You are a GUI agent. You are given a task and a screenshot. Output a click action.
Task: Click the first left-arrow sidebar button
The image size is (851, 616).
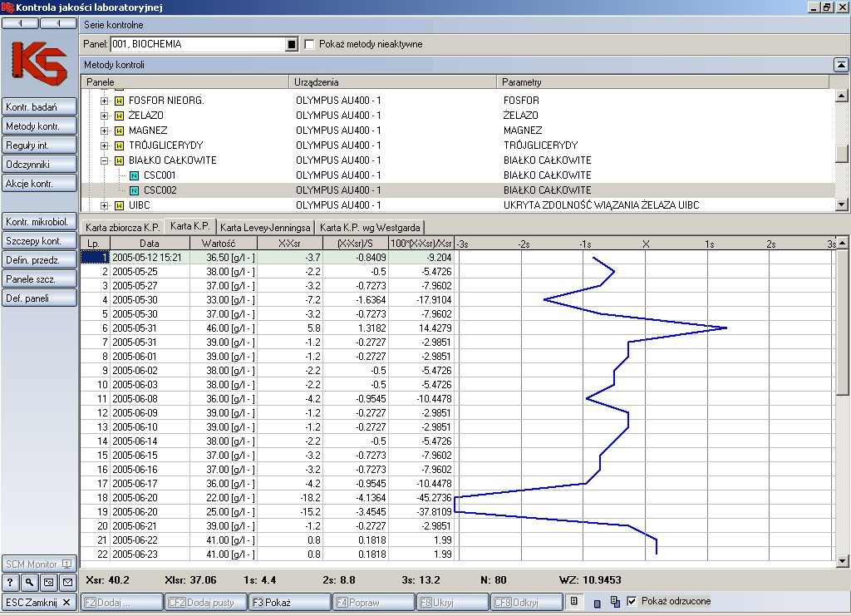(20, 23)
